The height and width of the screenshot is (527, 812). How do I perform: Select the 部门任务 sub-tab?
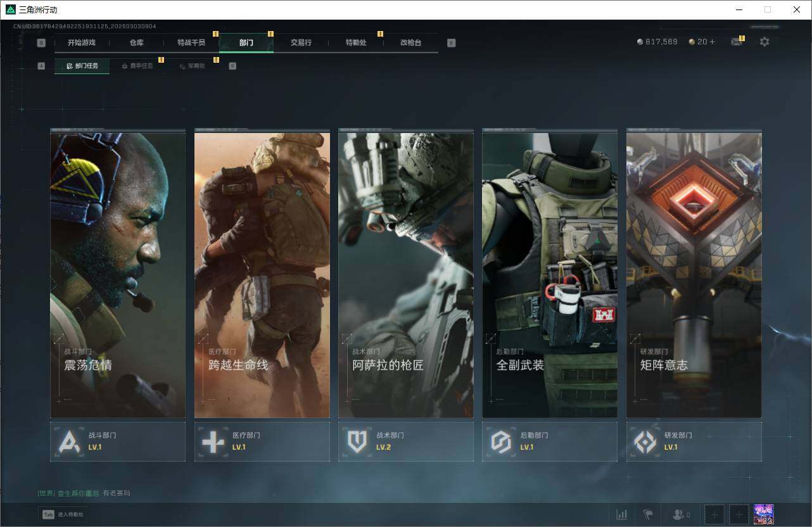82,66
